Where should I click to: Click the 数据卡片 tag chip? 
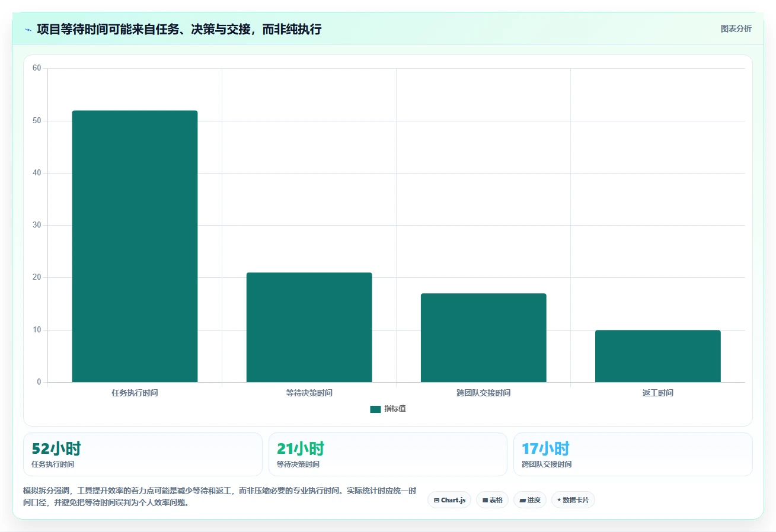click(x=573, y=500)
